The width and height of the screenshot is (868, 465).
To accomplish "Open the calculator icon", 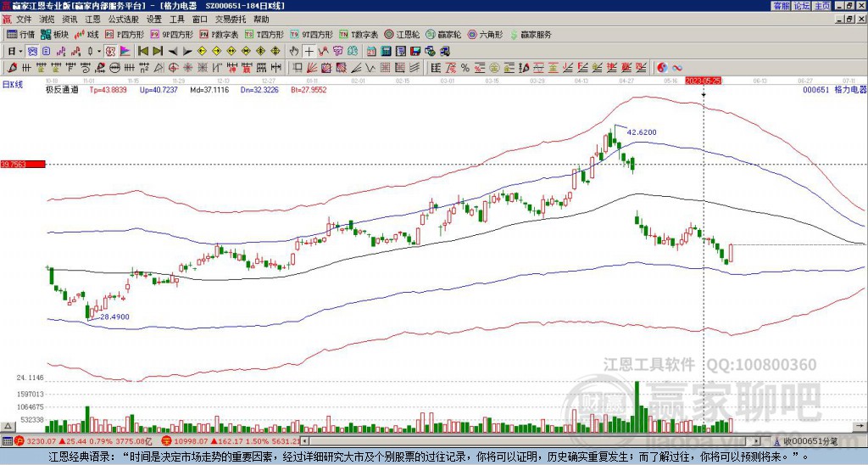I will point(386,52).
